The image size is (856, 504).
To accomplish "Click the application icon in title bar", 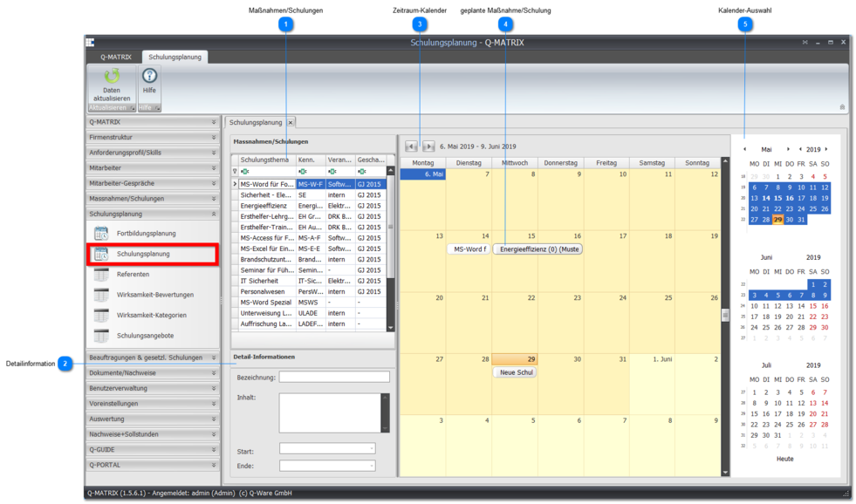I will pyautogui.click(x=90, y=43).
